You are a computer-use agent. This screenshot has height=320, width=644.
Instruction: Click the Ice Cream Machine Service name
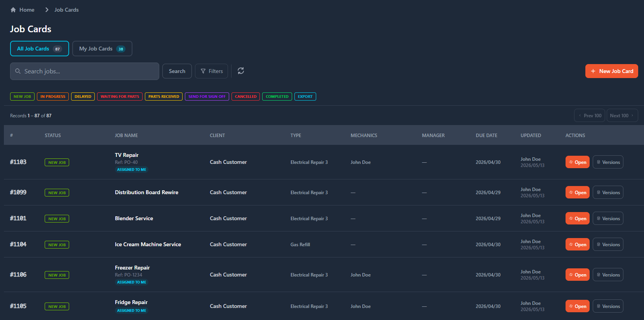tap(148, 244)
